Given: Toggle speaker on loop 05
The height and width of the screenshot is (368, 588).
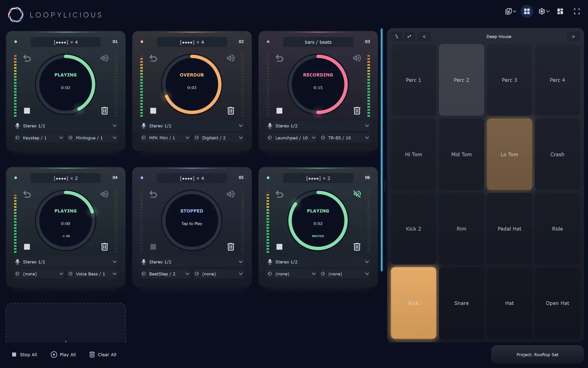Looking at the screenshot, I should point(231,194).
